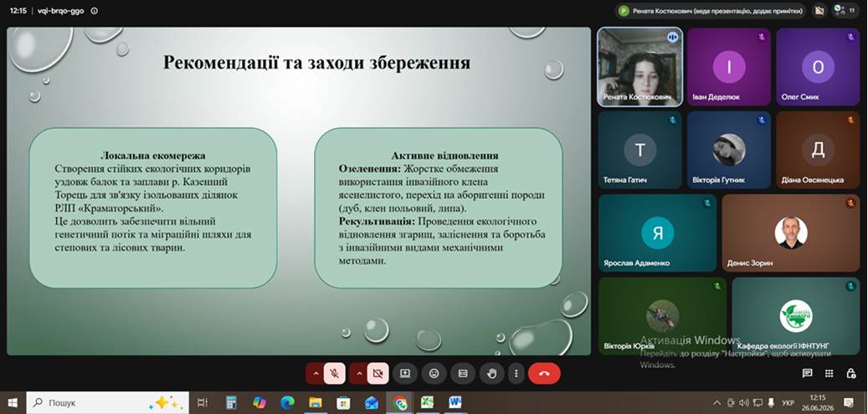
Task: Open Word from the taskbar
Action: (455, 402)
